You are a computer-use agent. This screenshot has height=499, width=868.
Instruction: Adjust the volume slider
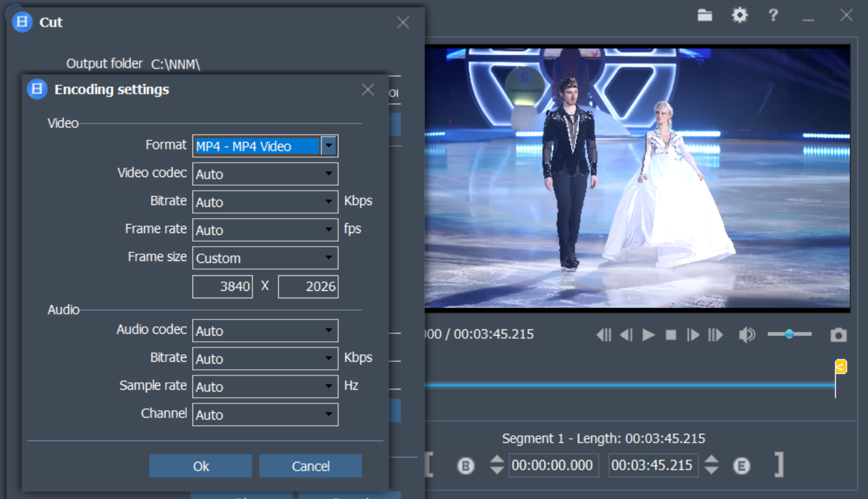click(789, 334)
